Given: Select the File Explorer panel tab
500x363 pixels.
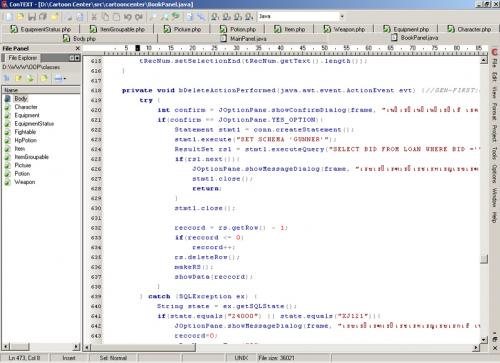Looking at the screenshot, I should [22, 58].
